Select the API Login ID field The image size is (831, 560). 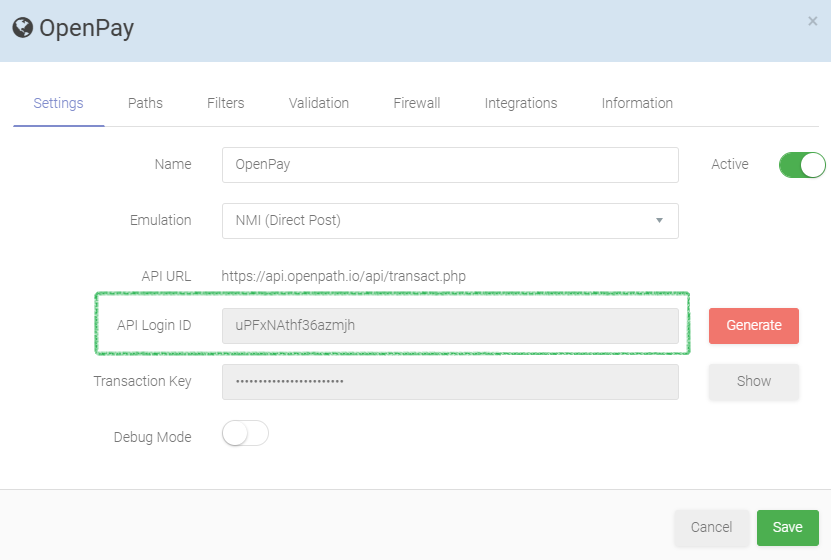[x=450, y=326]
